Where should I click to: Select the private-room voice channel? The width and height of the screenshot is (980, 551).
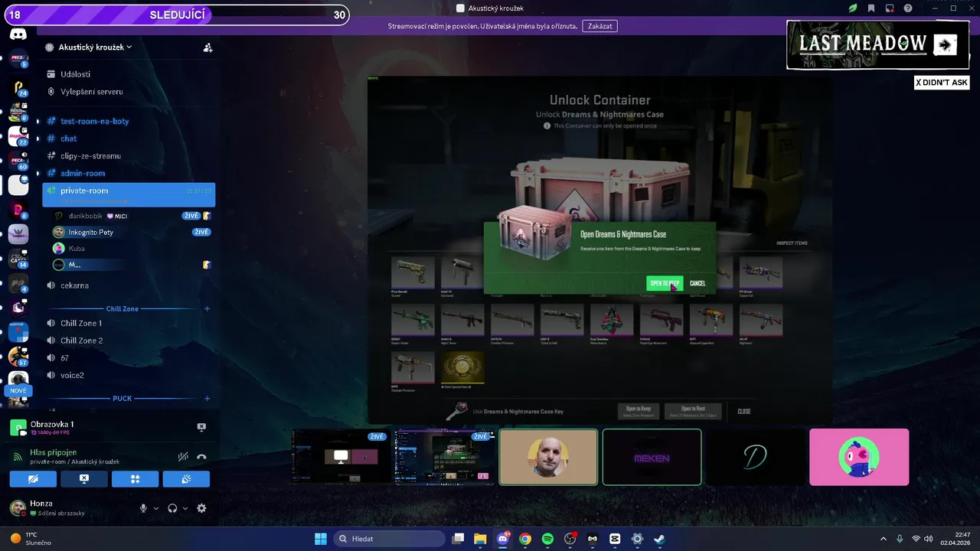tap(129, 194)
